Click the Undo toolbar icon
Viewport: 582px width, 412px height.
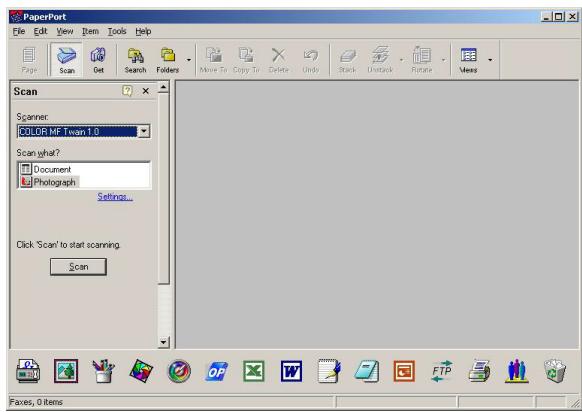[x=311, y=60]
